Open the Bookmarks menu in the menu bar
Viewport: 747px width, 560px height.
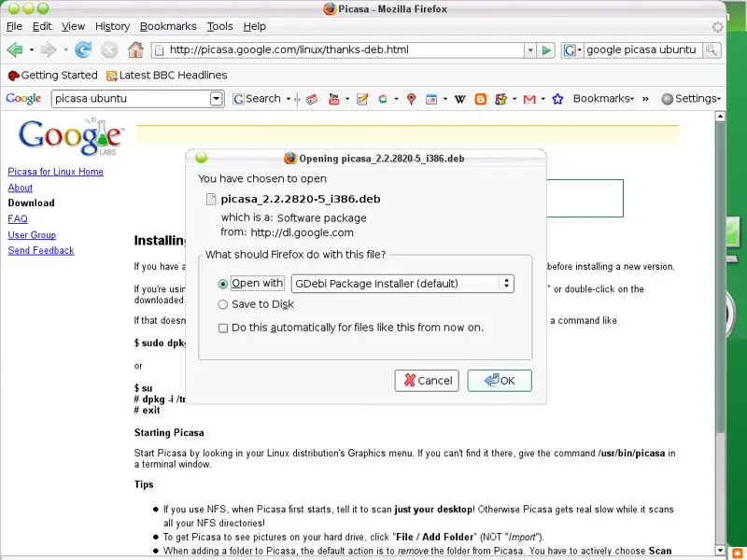168,27
